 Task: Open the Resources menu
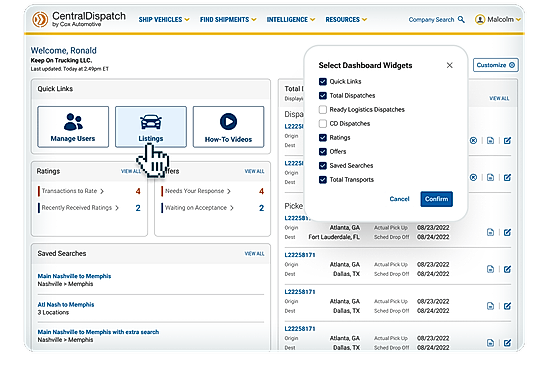(x=346, y=20)
